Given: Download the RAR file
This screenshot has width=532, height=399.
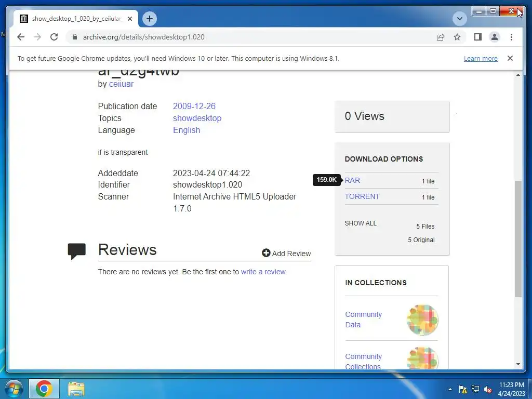Looking at the screenshot, I should point(352,180).
